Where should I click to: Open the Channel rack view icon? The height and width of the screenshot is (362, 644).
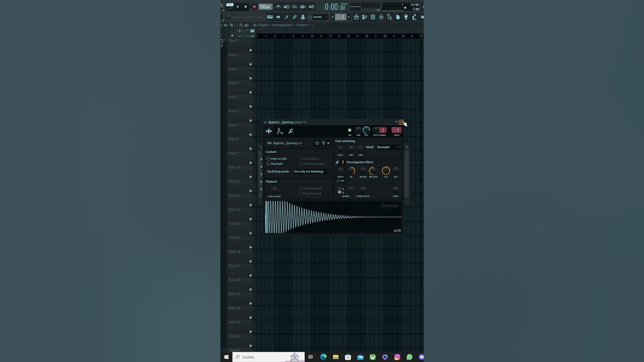pos(373,17)
